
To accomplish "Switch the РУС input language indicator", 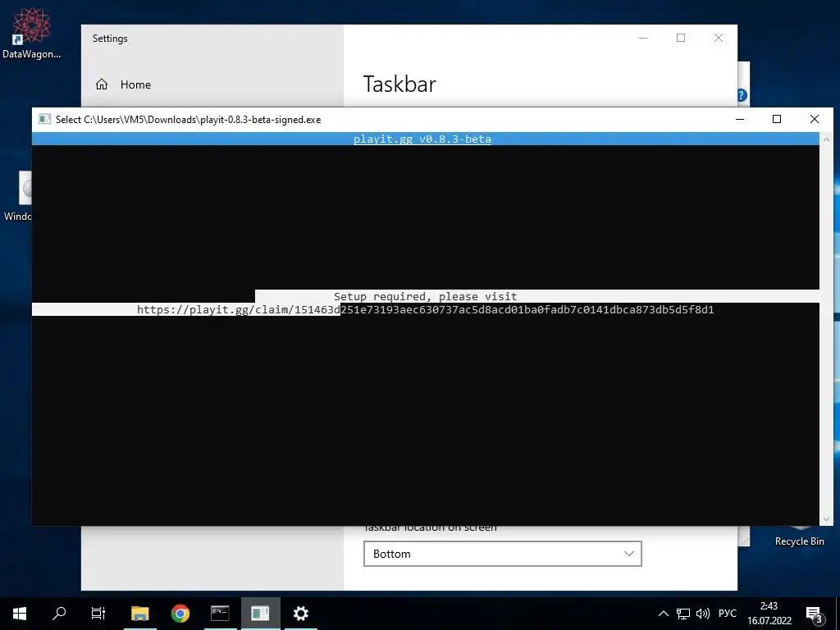I will [x=728, y=614].
